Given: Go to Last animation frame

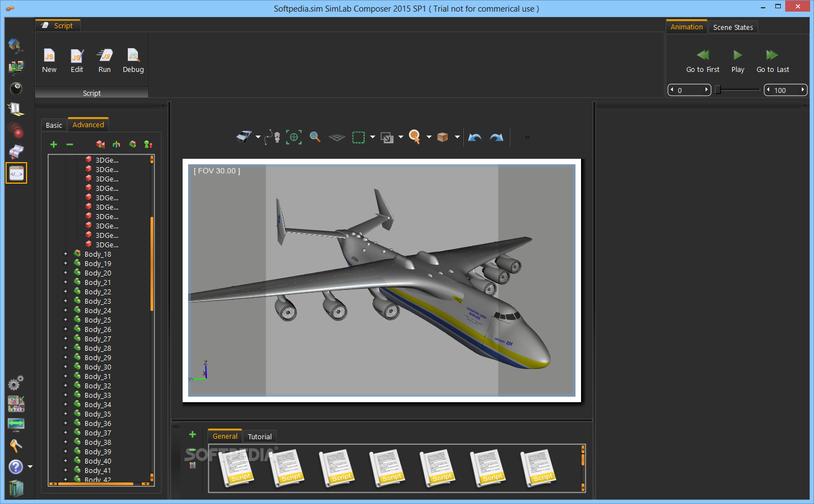Looking at the screenshot, I should [x=772, y=61].
